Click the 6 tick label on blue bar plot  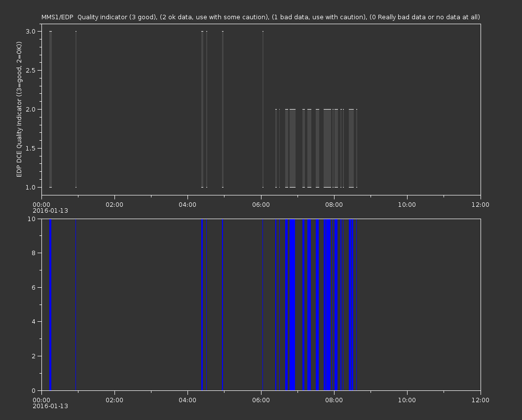tap(34, 287)
